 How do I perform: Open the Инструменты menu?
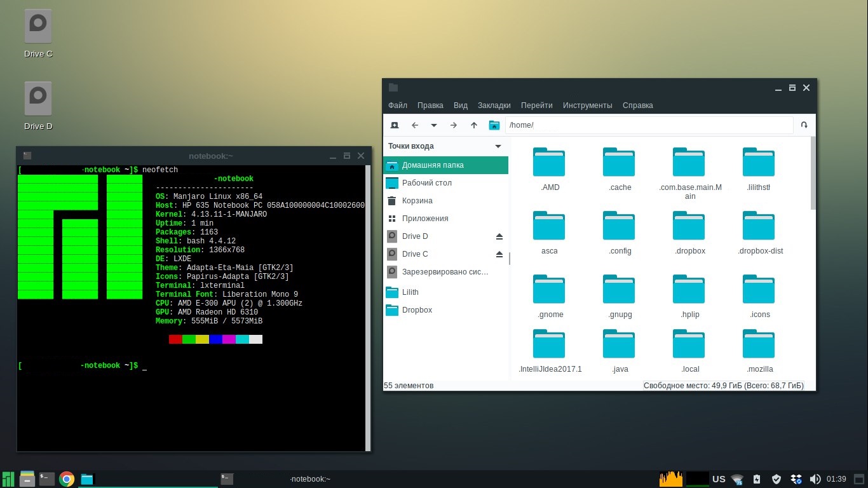pyautogui.click(x=588, y=105)
